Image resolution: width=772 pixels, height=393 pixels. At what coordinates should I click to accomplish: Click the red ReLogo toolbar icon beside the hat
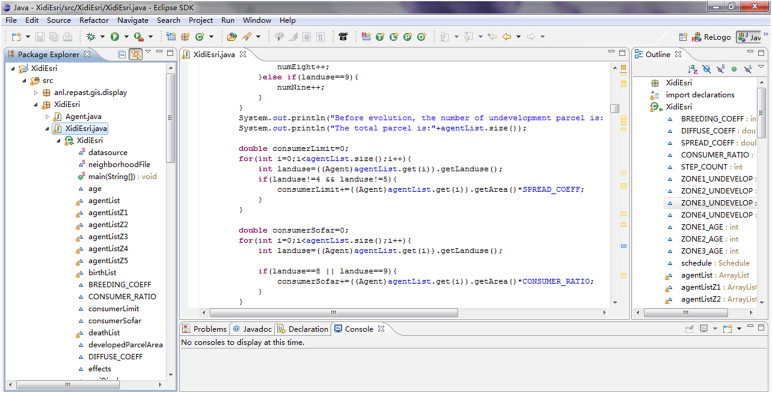[x=366, y=37]
